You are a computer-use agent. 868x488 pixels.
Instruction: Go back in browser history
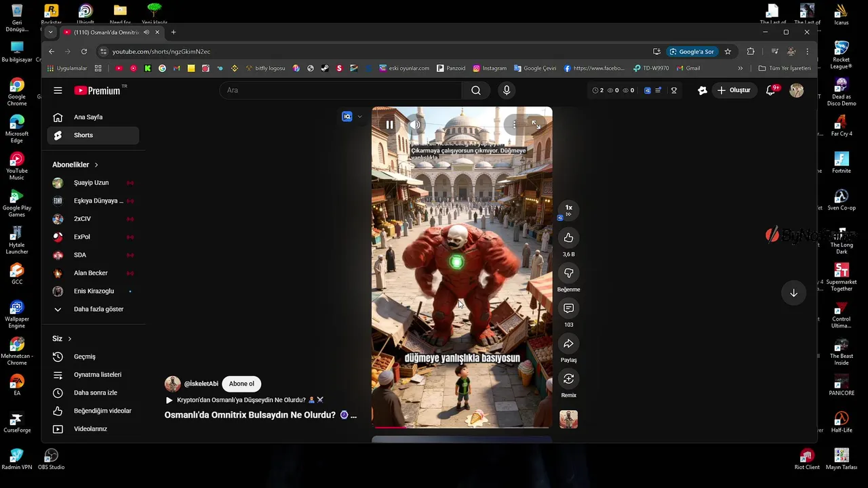(52, 52)
